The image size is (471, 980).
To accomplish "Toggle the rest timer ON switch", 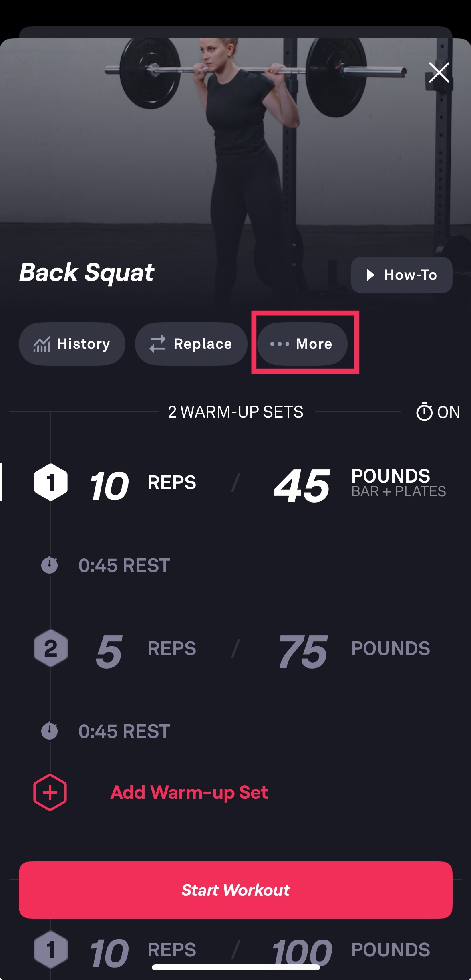I will point(438,412).
